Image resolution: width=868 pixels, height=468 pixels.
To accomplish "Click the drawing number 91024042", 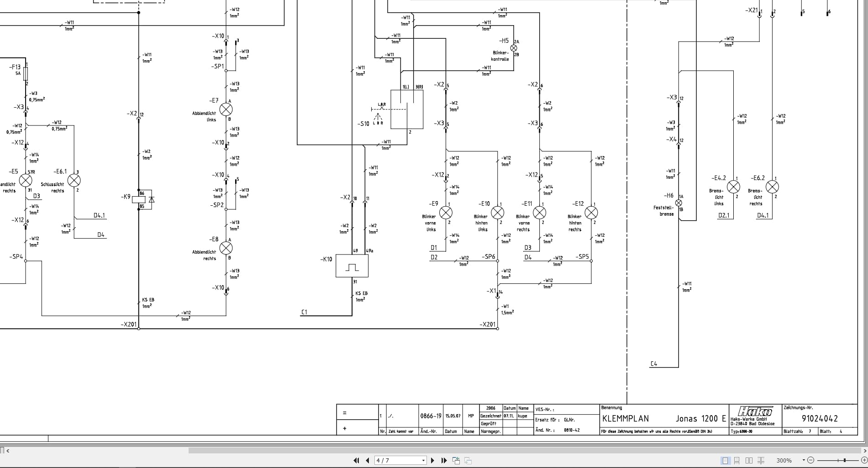I will (820, 418).
